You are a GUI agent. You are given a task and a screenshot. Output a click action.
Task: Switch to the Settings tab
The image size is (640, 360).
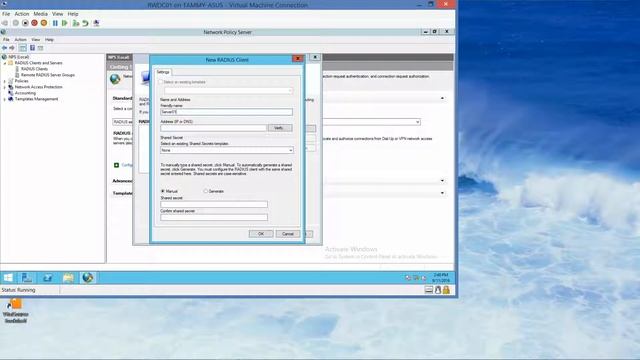[x=163, y=72]
